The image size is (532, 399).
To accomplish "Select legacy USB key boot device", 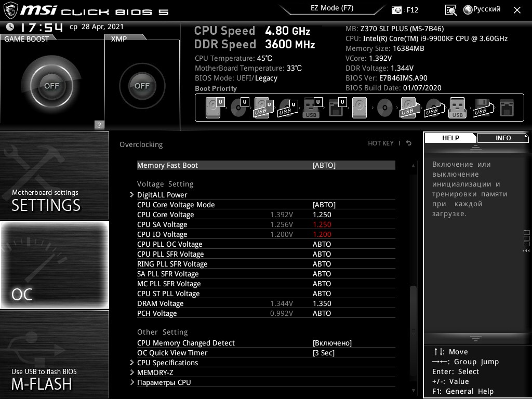I will tap(457, 108).
